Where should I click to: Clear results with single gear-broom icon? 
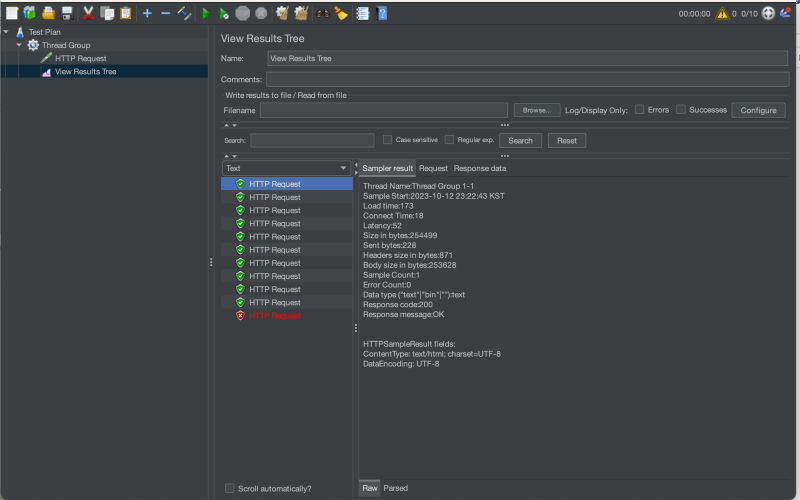pos(282,13)
